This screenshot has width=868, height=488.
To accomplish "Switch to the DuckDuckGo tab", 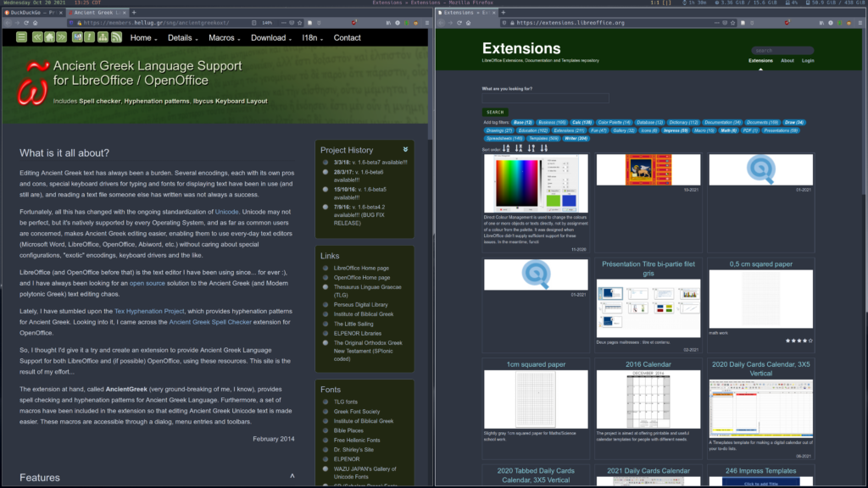I will click(33, 12).
